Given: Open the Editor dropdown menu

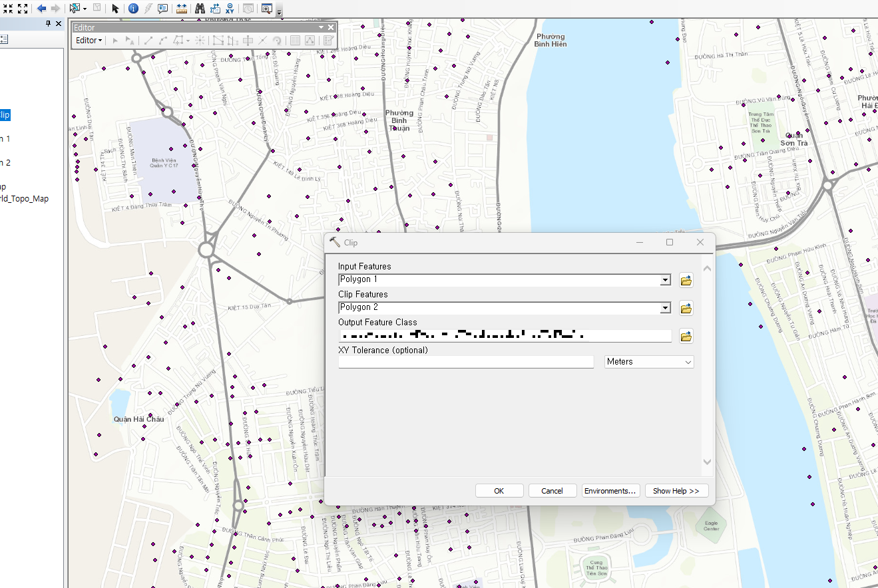Looking at the screenshot, I should 89,41.
